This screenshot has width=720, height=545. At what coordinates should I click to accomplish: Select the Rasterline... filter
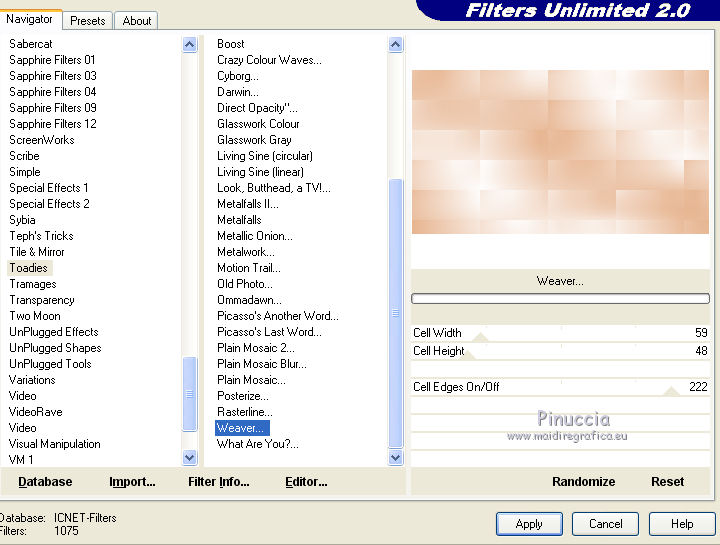244,412
